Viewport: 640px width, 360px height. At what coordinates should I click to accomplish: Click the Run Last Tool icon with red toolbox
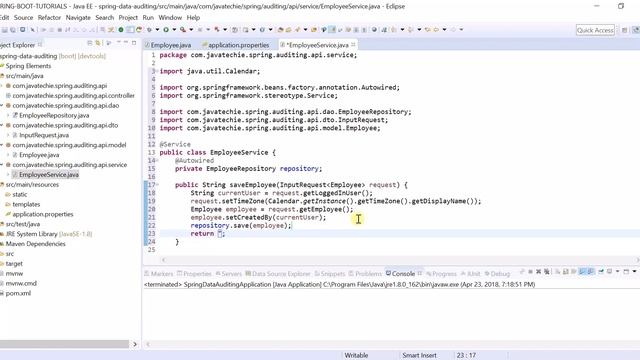pos(183,30)
